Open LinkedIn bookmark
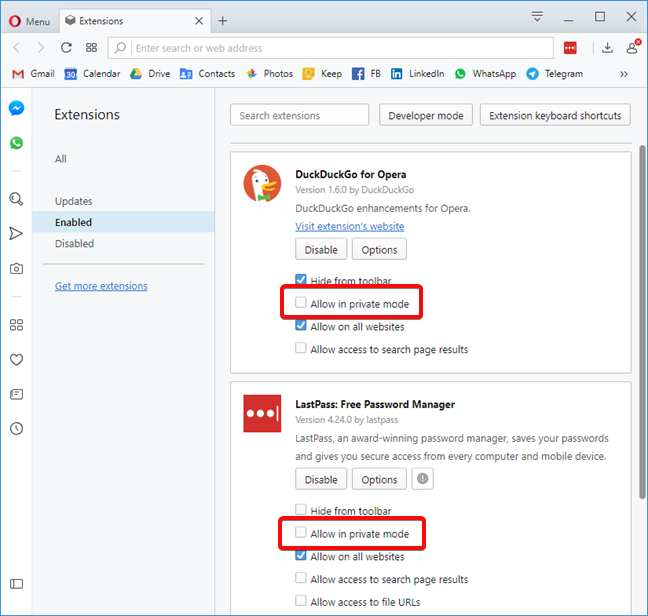 pos(417,74)
